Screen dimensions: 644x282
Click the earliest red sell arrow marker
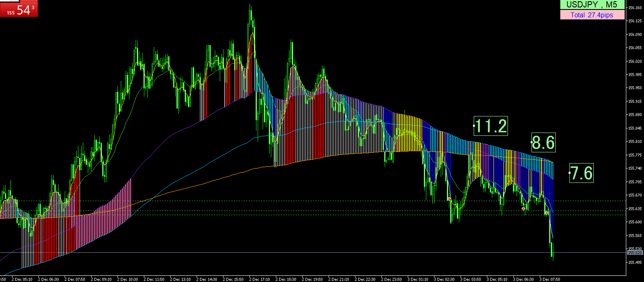(x=449, y=199)
